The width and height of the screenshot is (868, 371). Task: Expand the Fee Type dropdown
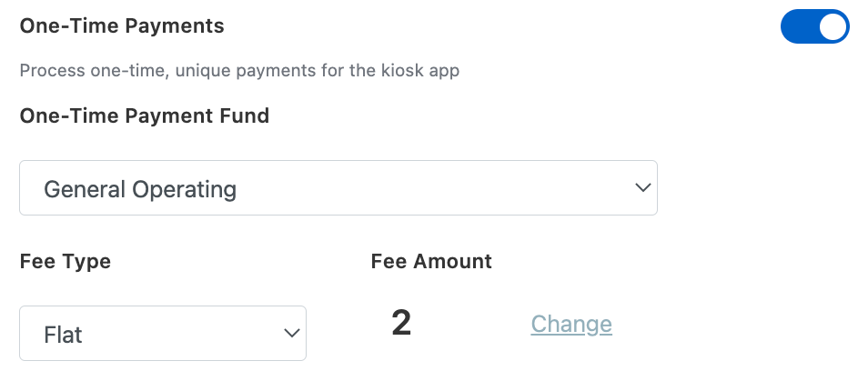click(x=162, y=334)
